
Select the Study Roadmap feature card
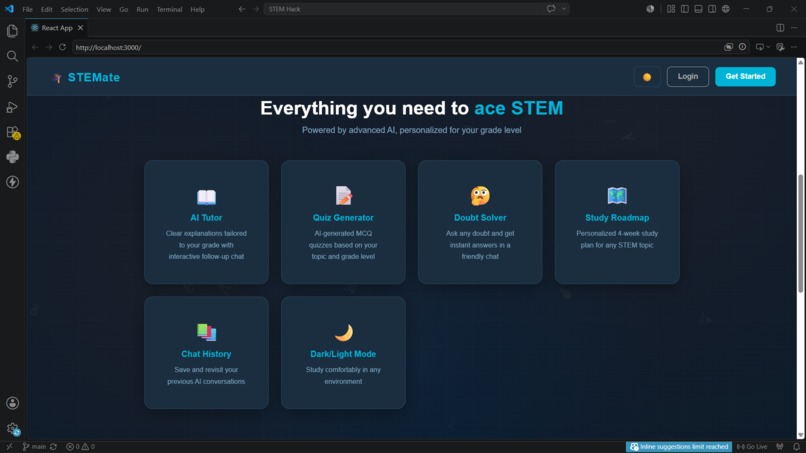pyautogui.click(x=617, y=222)
